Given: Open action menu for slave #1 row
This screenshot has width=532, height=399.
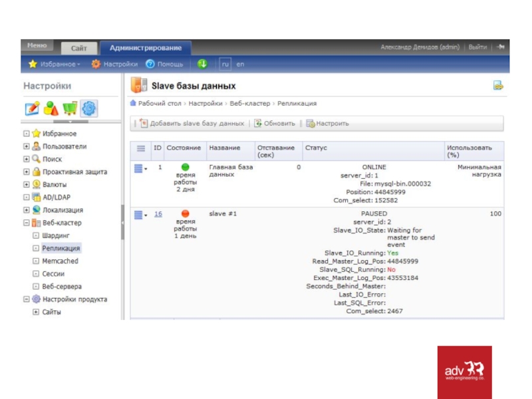Looking at the screenshot, I should (x=140, y=215).
